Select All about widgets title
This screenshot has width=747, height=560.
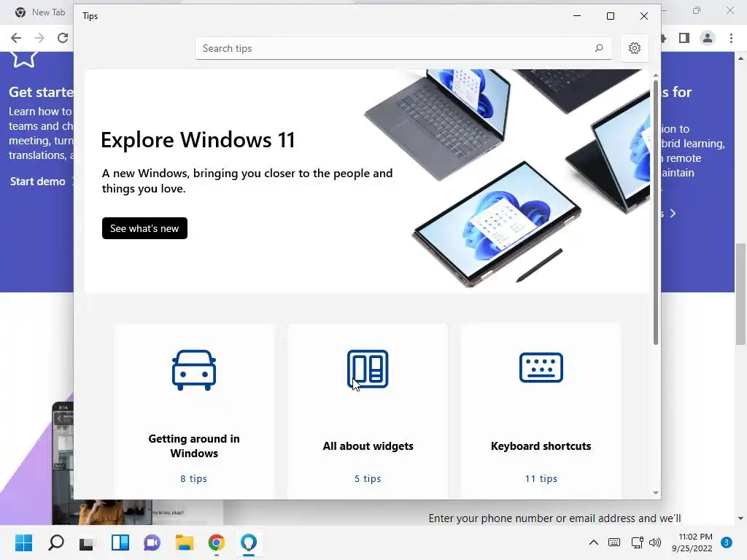point(368,446)
